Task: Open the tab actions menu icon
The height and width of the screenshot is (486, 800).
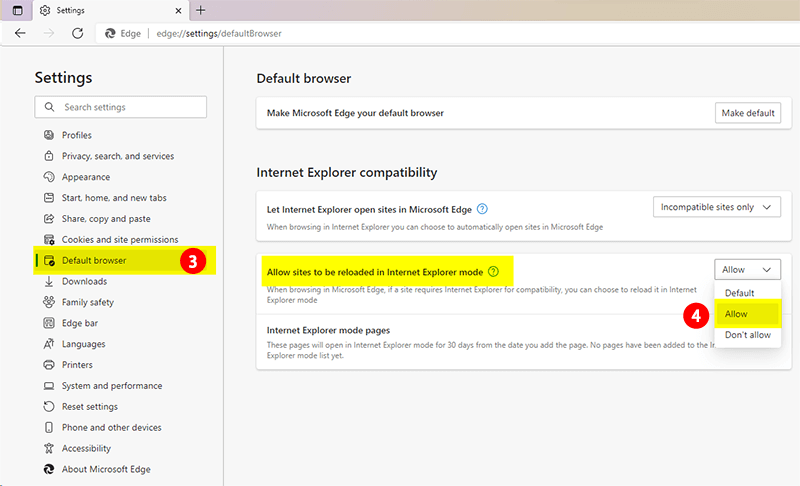Action: click(17, 10)
